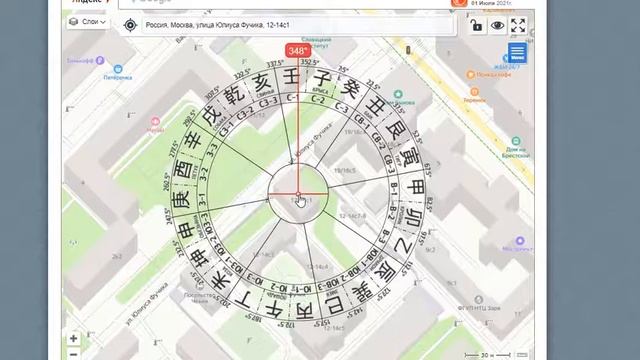Click the orange icon in top bar

point(459,2)
